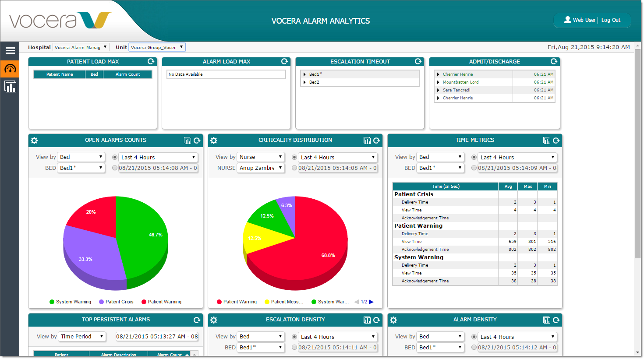Switch Criticality Distribution to table view icon
This screenshot has height=359, width=644.
point(367,141)
